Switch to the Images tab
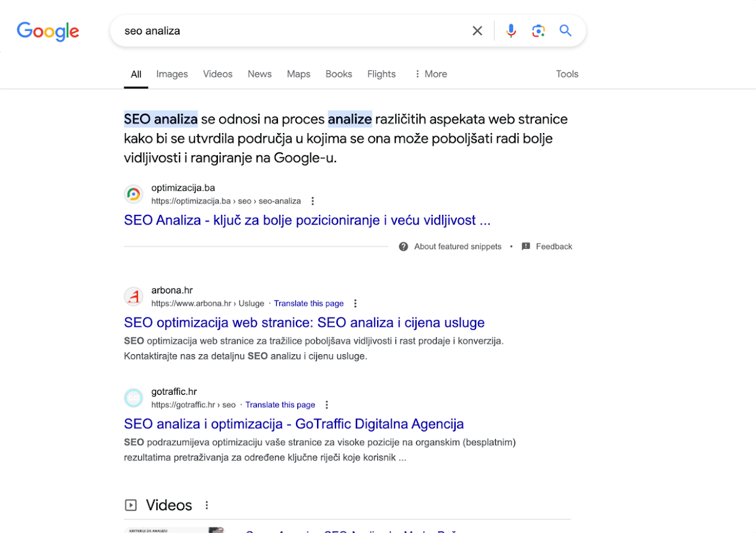756x533 pixels. 172,74
